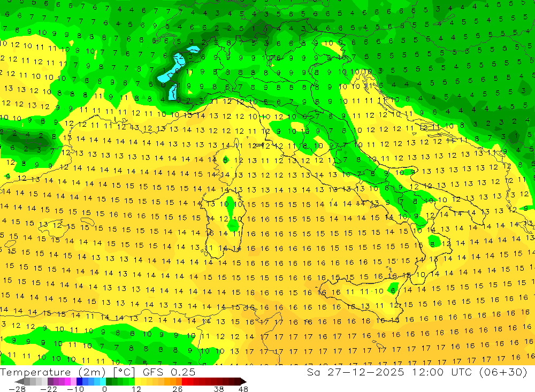
Task: Click the bright red legend swatch
Action: pos(185,381)
